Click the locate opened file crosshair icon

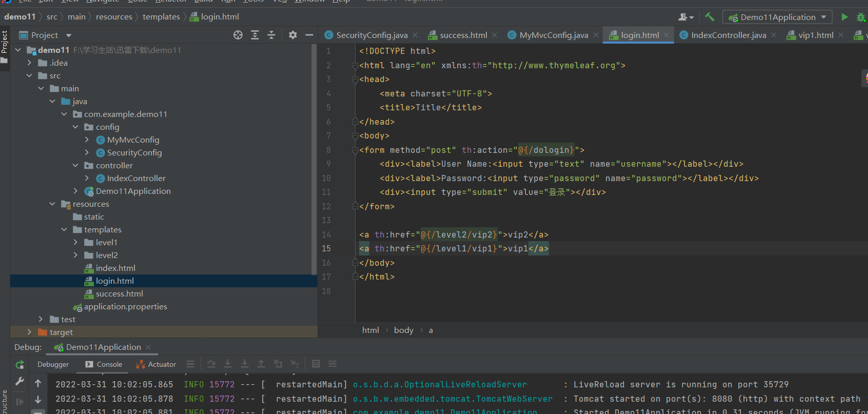238,35
